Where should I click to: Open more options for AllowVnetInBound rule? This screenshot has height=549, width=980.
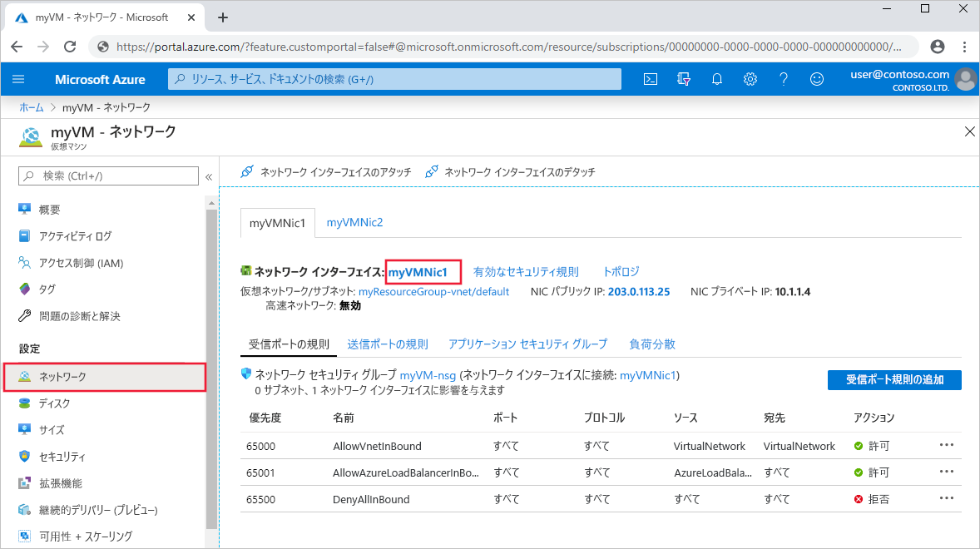946,445
